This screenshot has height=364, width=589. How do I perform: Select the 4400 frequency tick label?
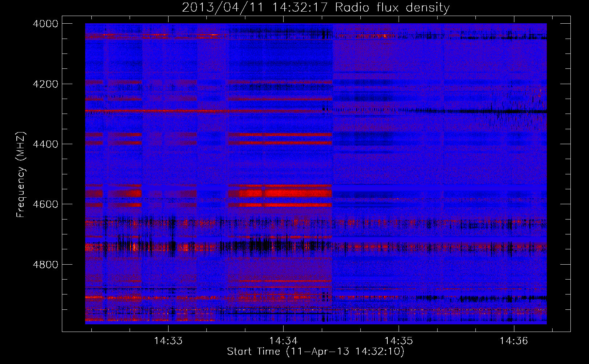(46, 144)
